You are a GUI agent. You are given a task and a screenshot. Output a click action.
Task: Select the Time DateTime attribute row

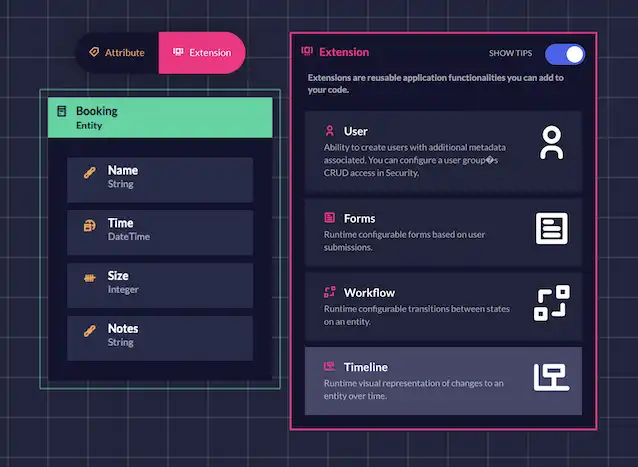pyautogui.click(x=160, y=229)
